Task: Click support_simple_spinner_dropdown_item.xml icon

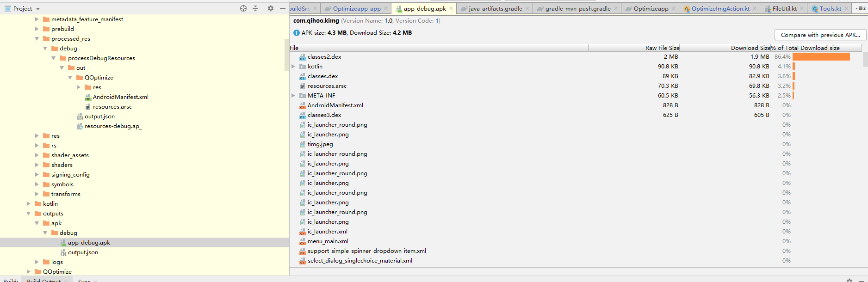Action: tap(303, 251)
